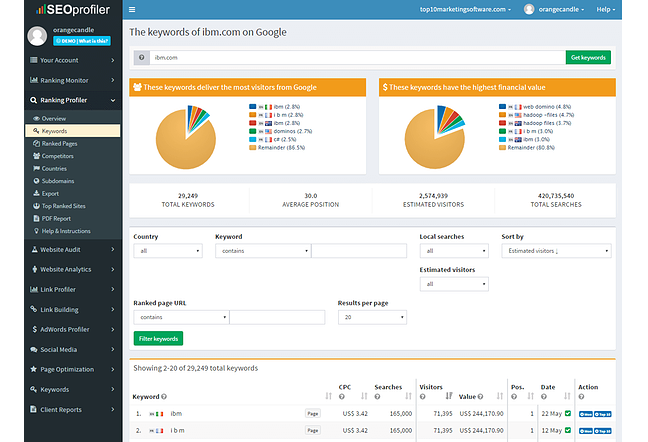Open the orangecandle user menu in top bar
The width and height of the screenshot is (648, 442).
[561, 9]
